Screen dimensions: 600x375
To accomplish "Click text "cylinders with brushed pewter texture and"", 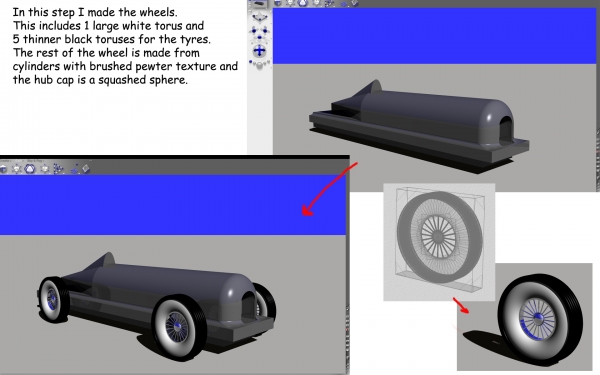I will tap(125, 66).
